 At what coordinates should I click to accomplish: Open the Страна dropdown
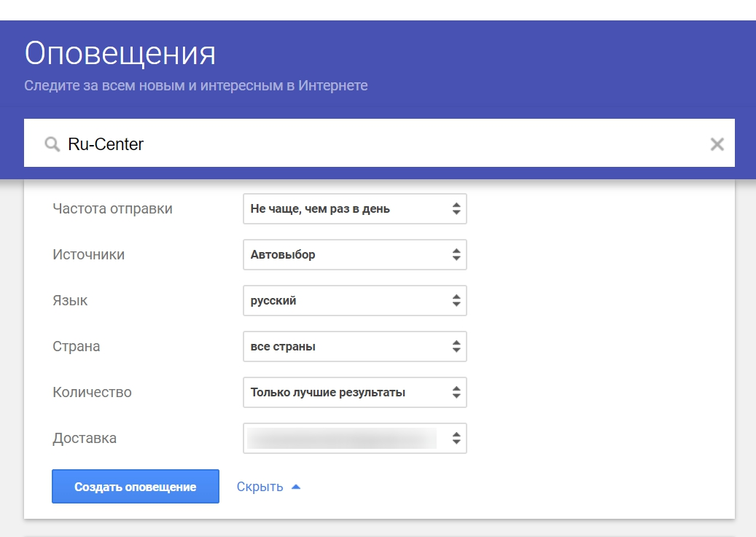click(355, 346)
